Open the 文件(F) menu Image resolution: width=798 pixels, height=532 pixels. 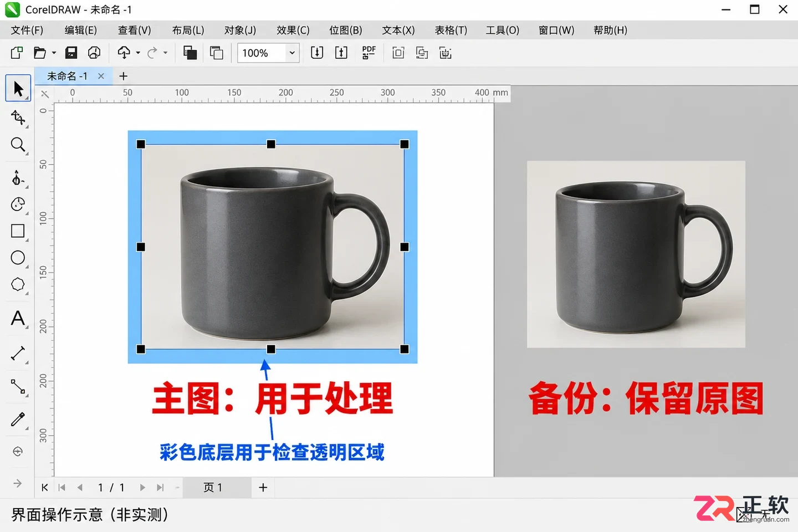[x=27, y=30]
